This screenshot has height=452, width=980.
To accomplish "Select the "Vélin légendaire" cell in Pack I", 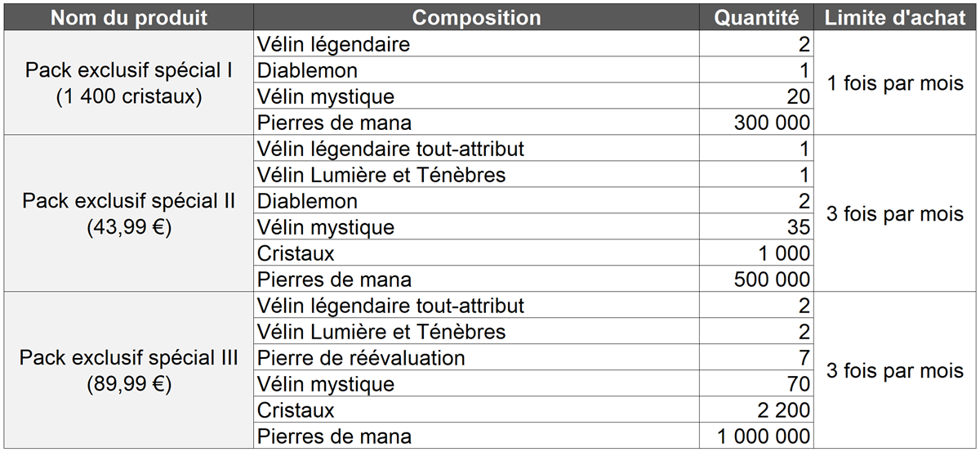I will click(x=333, y=44).
